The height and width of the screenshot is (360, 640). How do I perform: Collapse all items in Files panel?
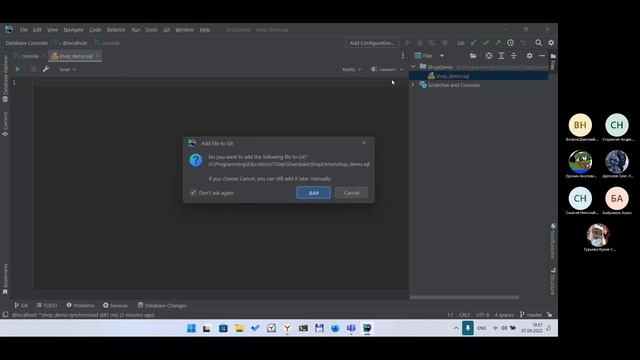513,56
